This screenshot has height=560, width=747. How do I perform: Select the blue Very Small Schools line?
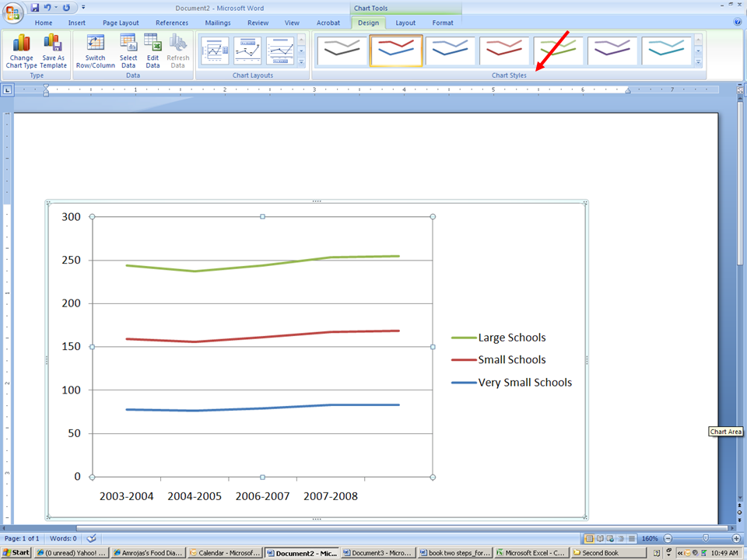[262, 408]
